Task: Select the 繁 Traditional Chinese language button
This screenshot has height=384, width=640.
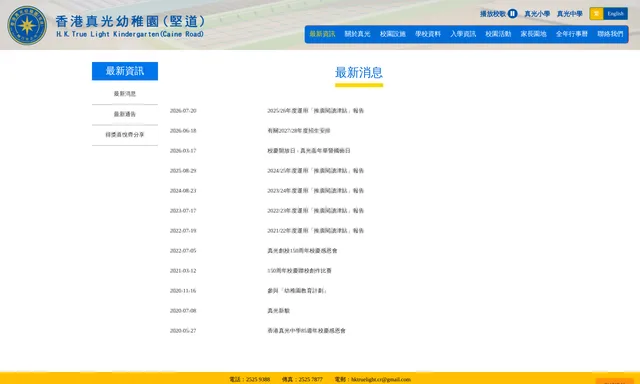Action: coord(596,13)
